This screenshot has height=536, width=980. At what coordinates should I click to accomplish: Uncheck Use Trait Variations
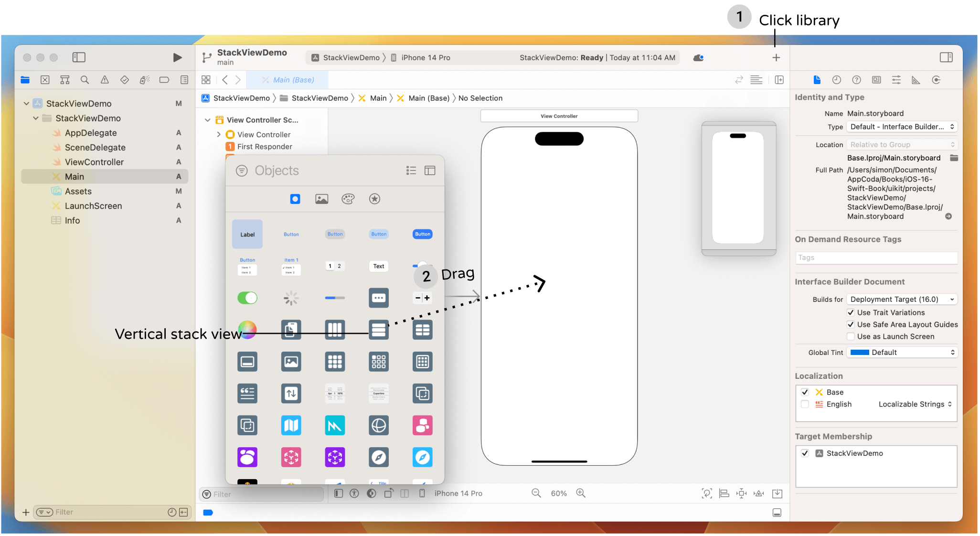[x=851, y=312]
